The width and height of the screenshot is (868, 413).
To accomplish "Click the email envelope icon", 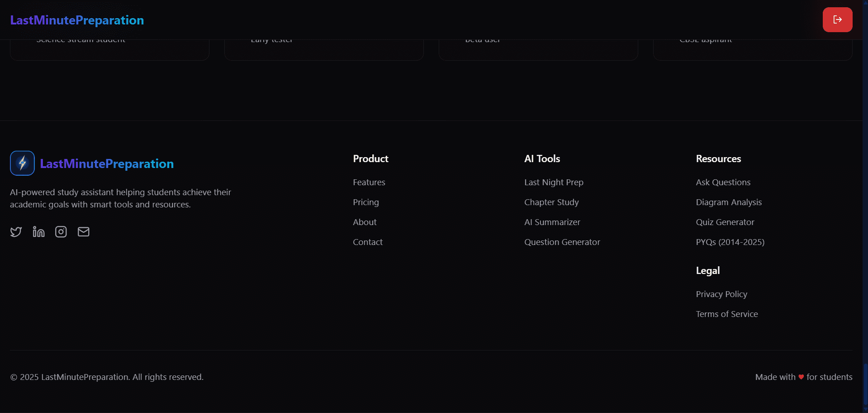I will coord(83,231).
